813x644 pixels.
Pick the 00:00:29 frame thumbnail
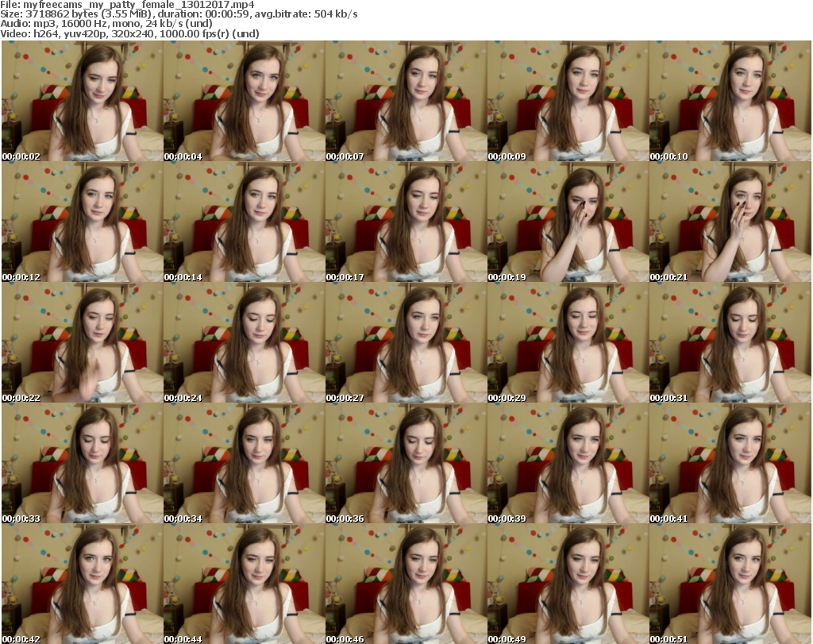click(x=568, y=343)
